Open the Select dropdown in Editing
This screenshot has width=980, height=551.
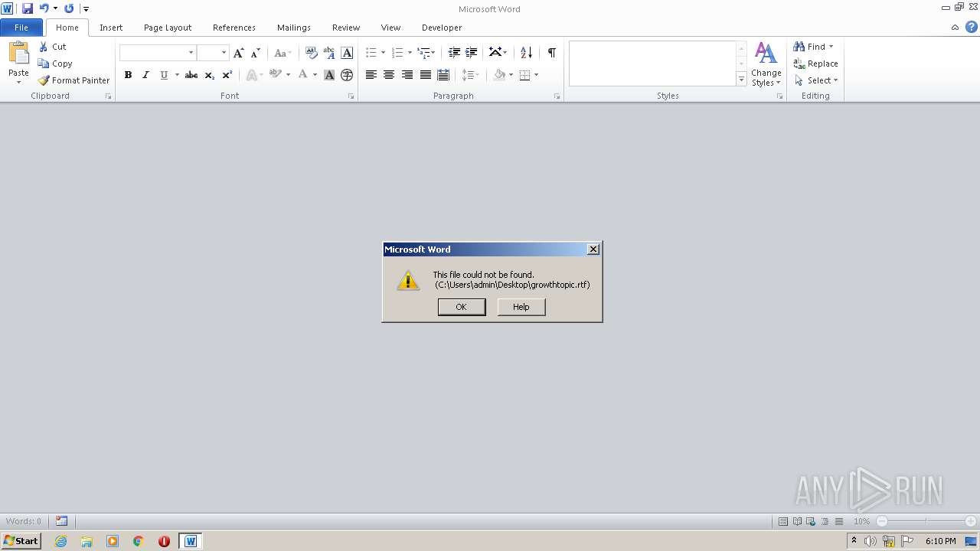[816, 80]
